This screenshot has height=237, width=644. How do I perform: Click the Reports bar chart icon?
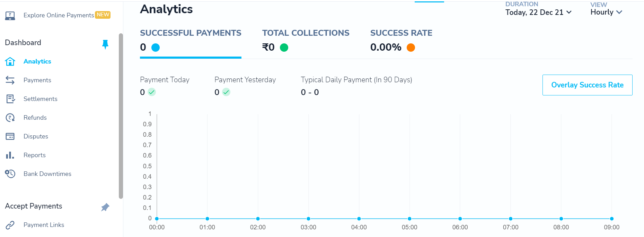10,155
